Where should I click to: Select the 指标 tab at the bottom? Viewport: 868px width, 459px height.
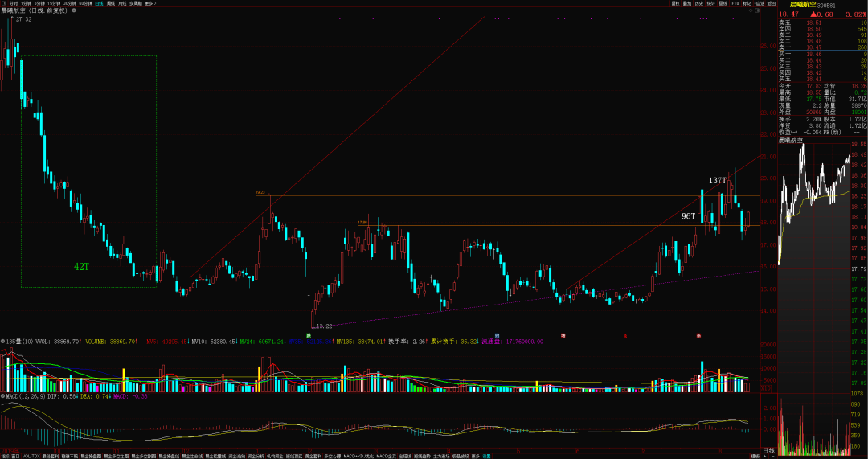[5, 457]
